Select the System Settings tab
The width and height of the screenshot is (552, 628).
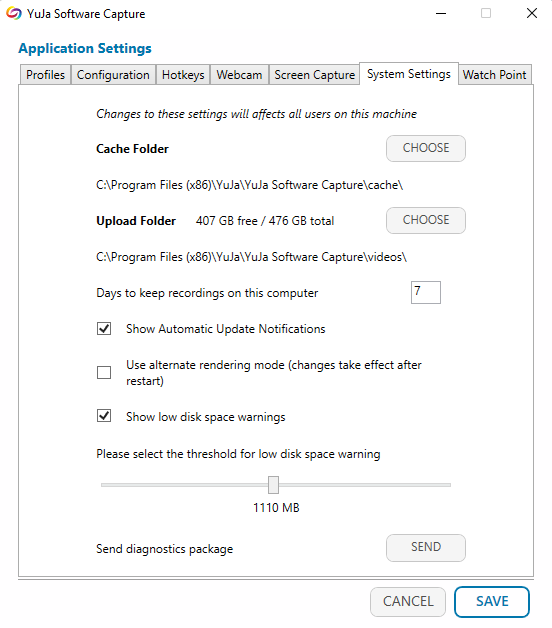409,74
